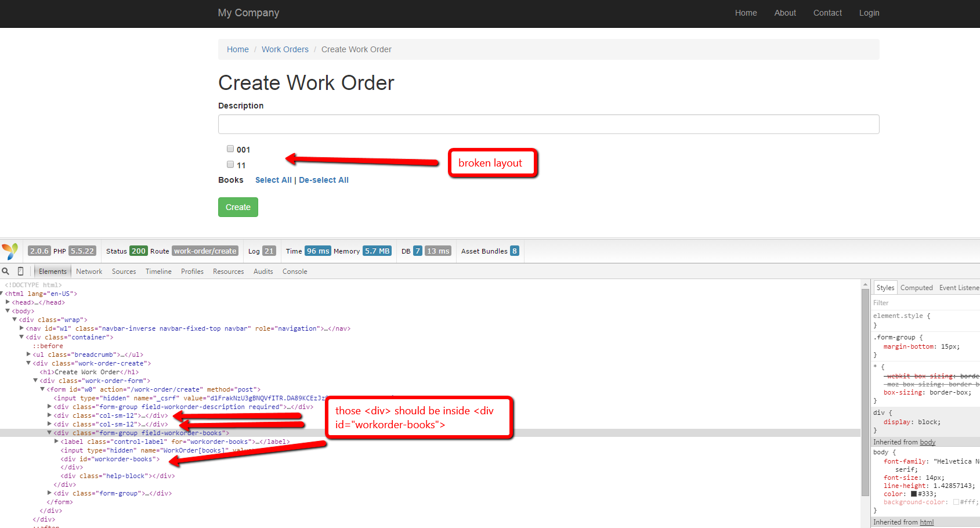This screenshot has width=980, height=528.
Task: Check the 11 book checkbox
Action: 230,164
